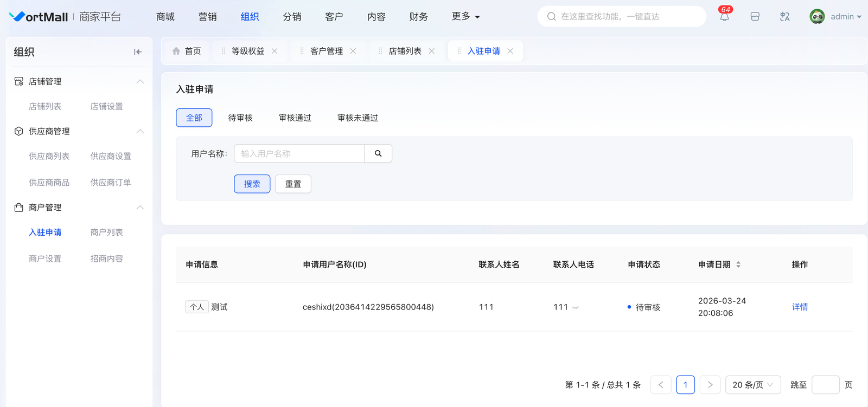Switch to the 客户管理 tab
This screenshot has width=868, height=407.
pyautogui.click(x=326, y=51)
